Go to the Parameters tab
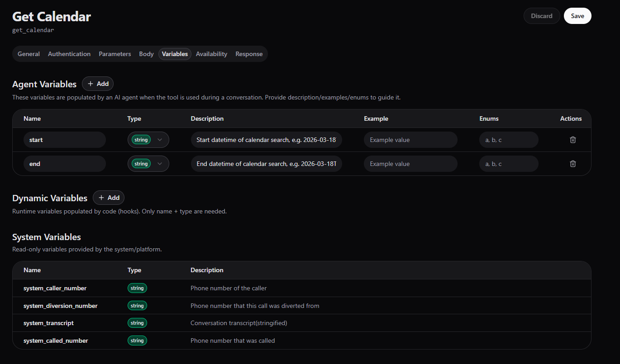 point(115,54)
